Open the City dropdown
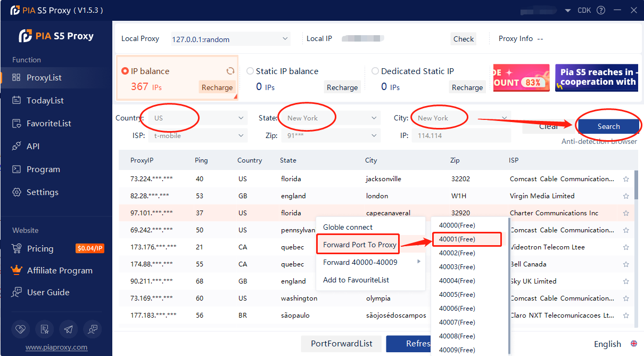 (462, 118)
